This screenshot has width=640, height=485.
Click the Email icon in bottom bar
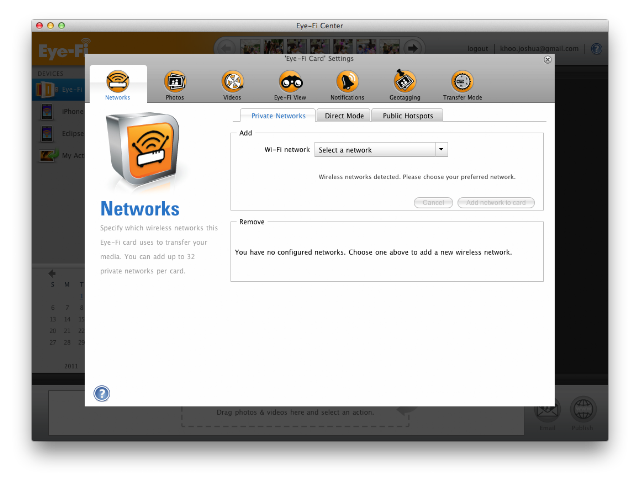(x=547, y=413)
